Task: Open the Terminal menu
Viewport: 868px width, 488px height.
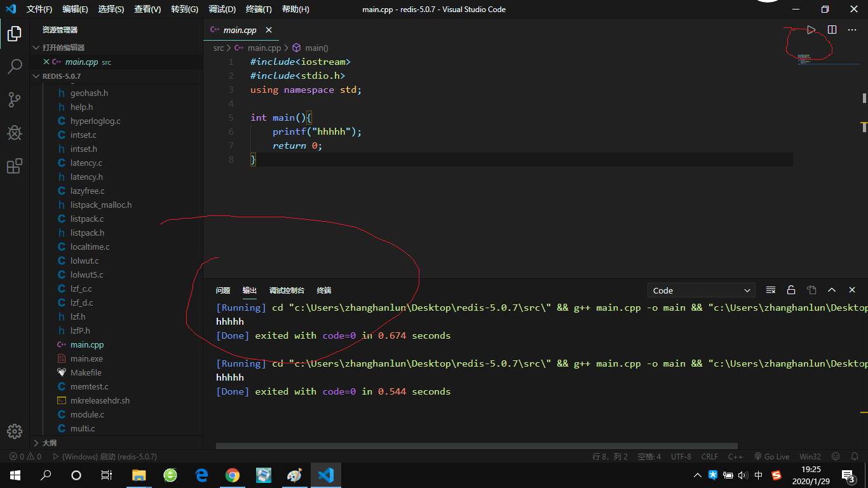Action: coord(259,10)
